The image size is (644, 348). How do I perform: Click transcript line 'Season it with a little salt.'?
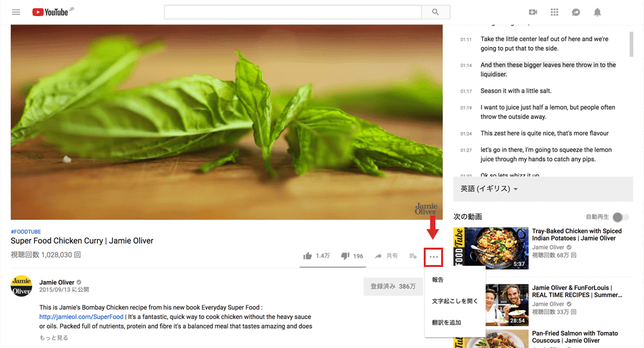(x=516, y=91)
